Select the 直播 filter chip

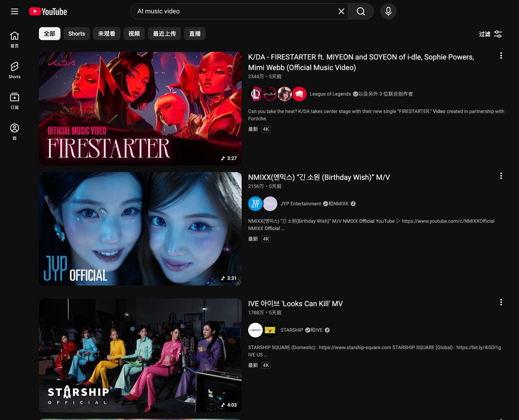pyautogui.click(x=195, y=34)
